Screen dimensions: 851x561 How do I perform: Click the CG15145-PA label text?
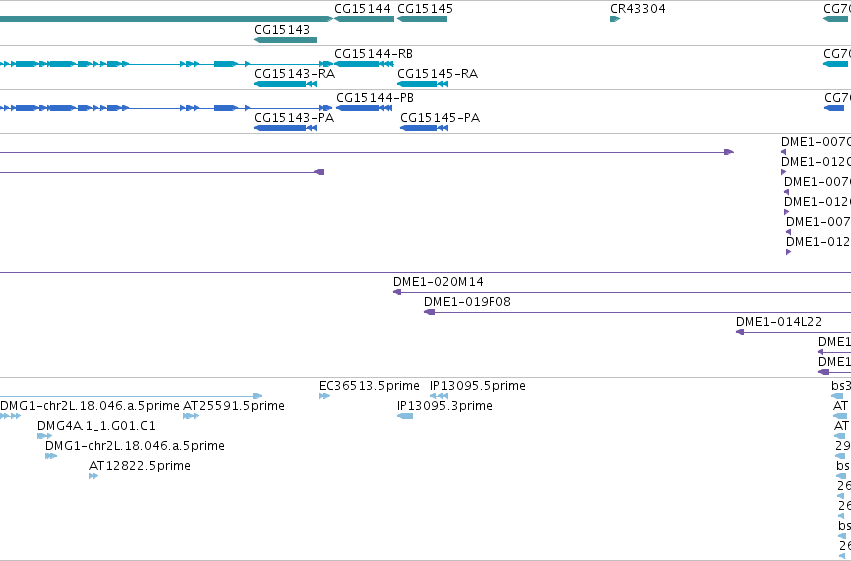440,118
